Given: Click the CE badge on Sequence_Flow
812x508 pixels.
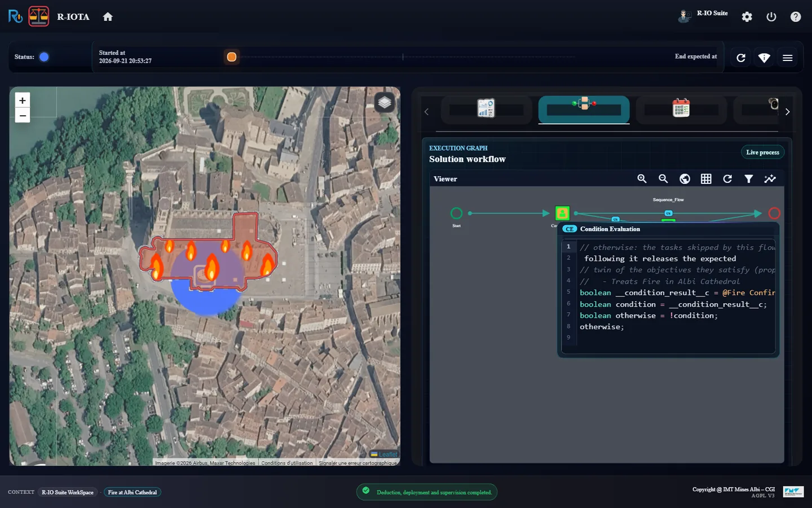Looking at the screenshot, I should [x=668, y=213].
